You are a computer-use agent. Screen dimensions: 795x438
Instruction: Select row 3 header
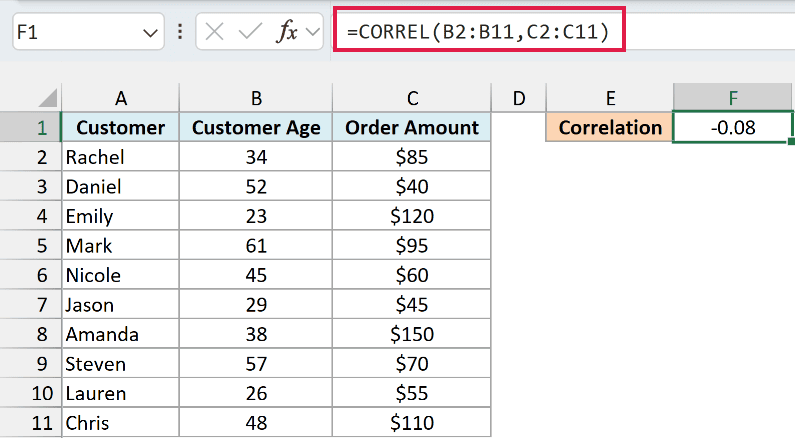pyautogui.click(x=30, y=187)
